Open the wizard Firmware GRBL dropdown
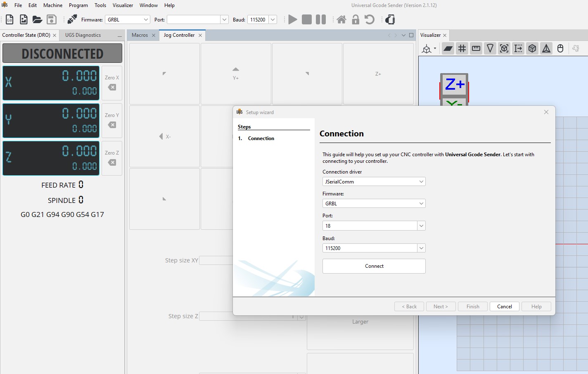The image size is (588, 374). click(374, 203)
